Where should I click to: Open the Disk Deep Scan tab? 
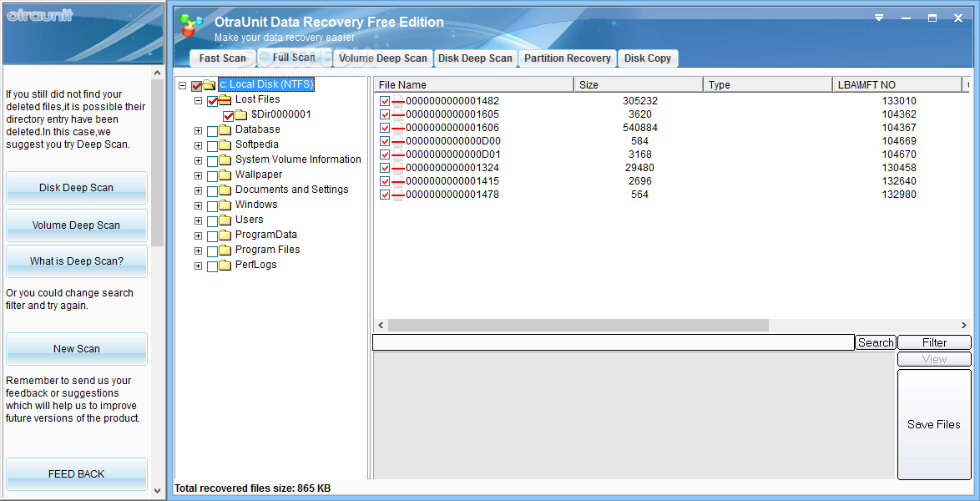click(475, 58)
